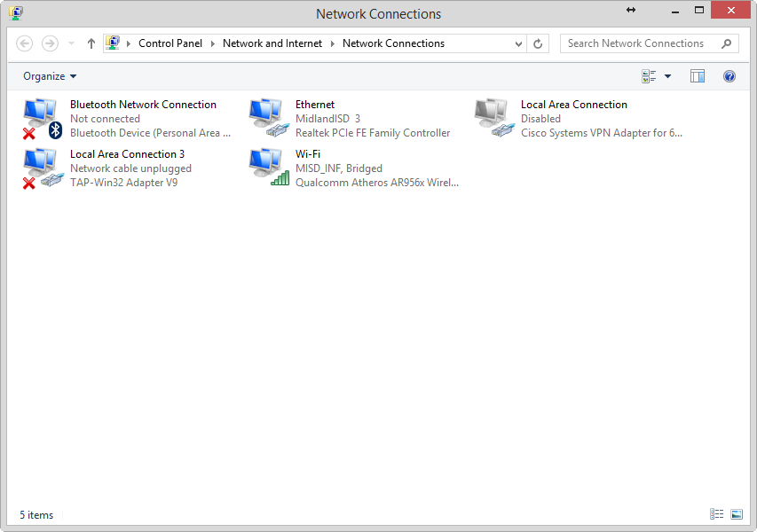Close the Network Connections window
This screenshot has width=757, height=532.
coord(731,10)
